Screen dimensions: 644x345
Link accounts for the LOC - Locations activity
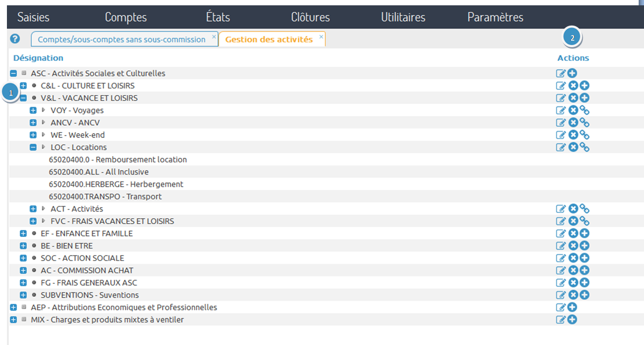click(x=584, y=147)
